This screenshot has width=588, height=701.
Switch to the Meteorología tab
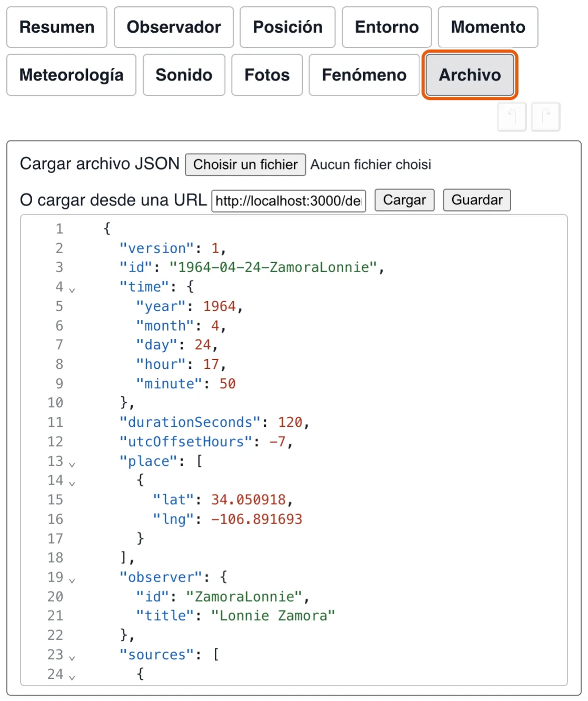coord(72,75)
